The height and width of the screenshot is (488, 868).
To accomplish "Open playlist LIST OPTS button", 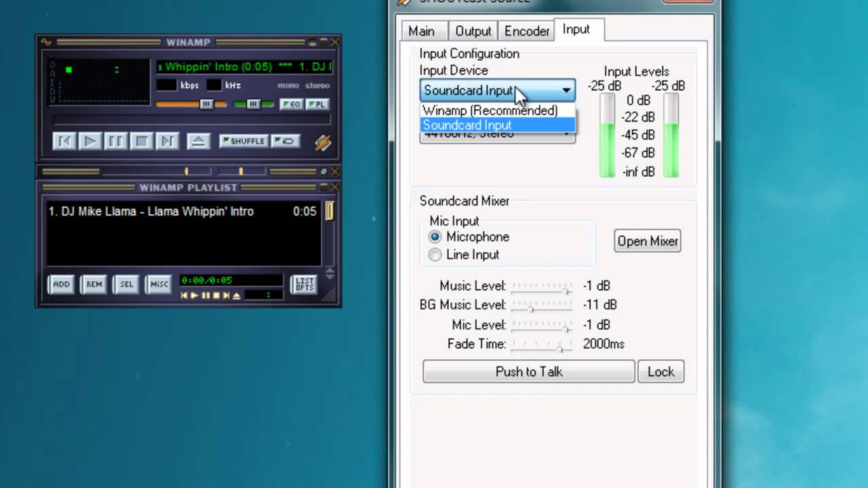I will point(304,284).
